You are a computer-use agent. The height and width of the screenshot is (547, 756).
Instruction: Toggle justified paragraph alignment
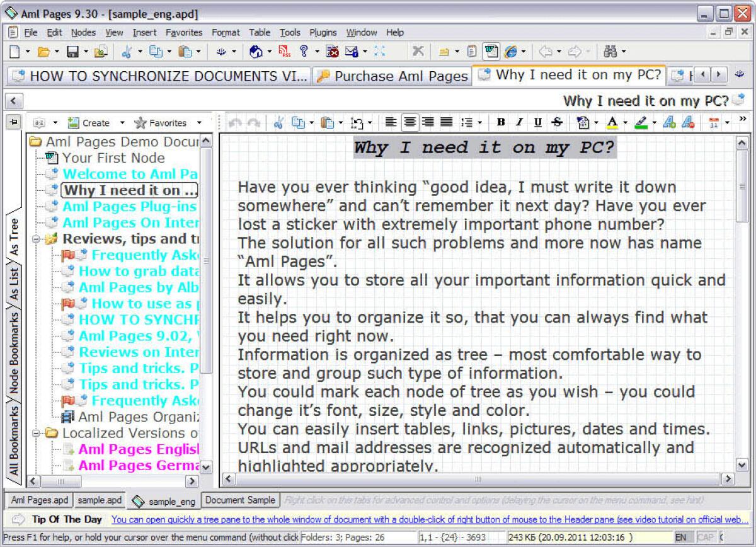point(447,122)
